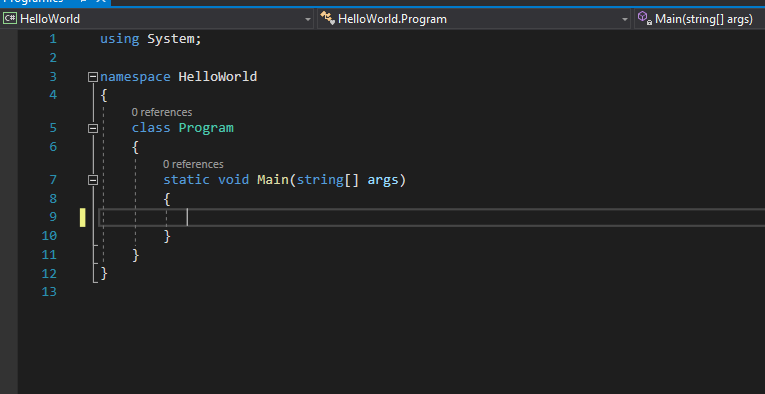
Task: Click 'HelloWorld' after the namespace keyword
Action: click(x=218, y=77)
